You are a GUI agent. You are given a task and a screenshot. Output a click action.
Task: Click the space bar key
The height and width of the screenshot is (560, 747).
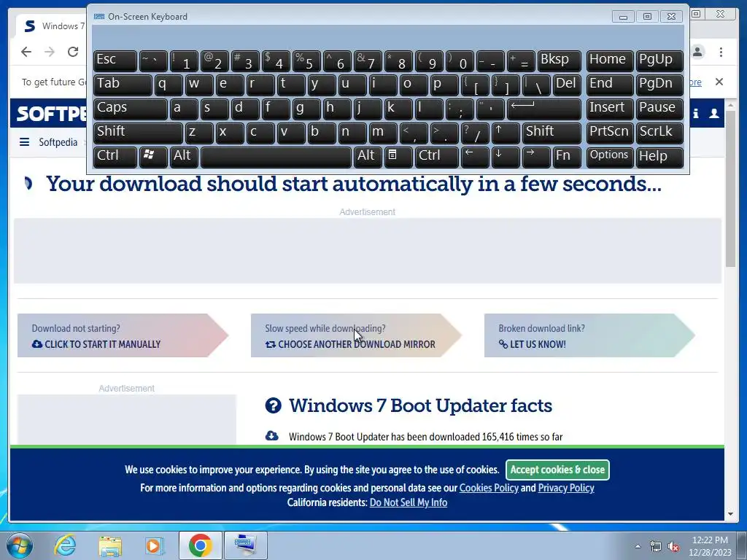click(x=276, y=157)
